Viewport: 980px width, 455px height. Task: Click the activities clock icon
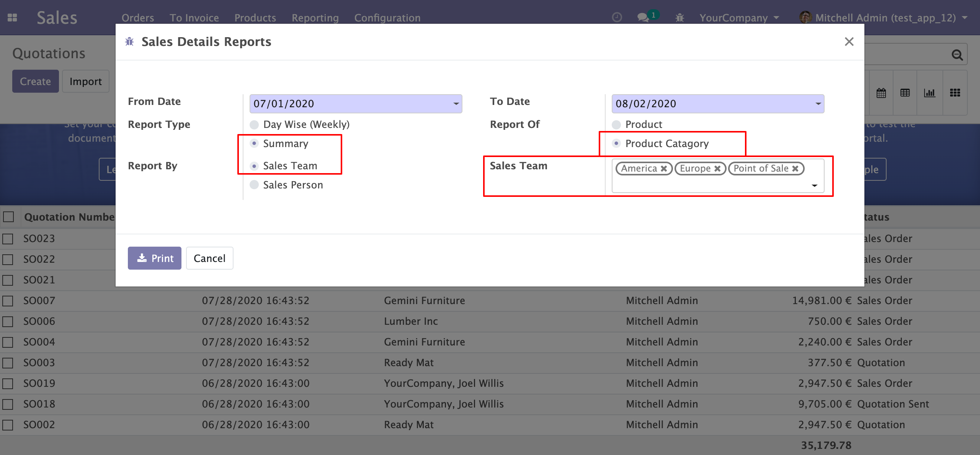(x=617, y=18)
